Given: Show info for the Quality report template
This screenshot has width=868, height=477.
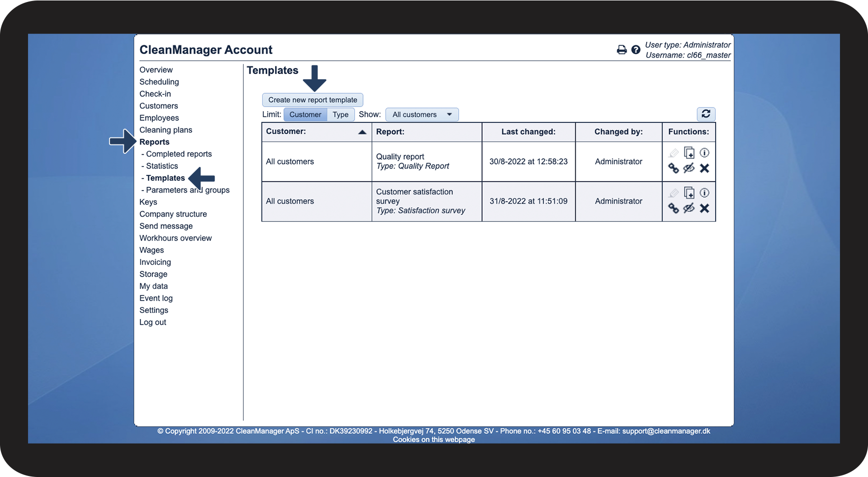Looking at the screenshot, I should (x=704, y=153).
